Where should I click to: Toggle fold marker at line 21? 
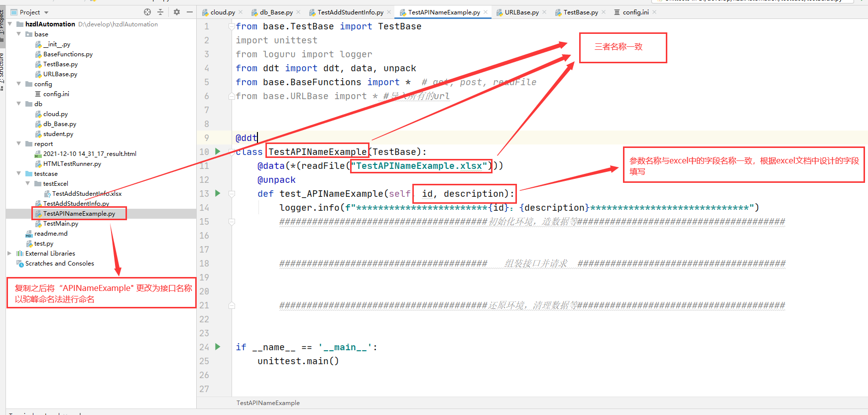(232, 305)
